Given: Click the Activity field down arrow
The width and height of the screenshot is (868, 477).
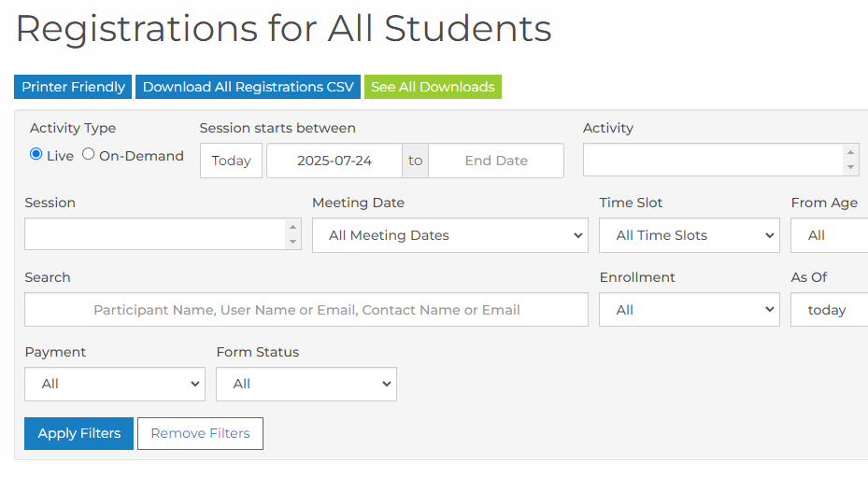Looking at the screenshot, I should pyautogui.click(x=850, y=167).
